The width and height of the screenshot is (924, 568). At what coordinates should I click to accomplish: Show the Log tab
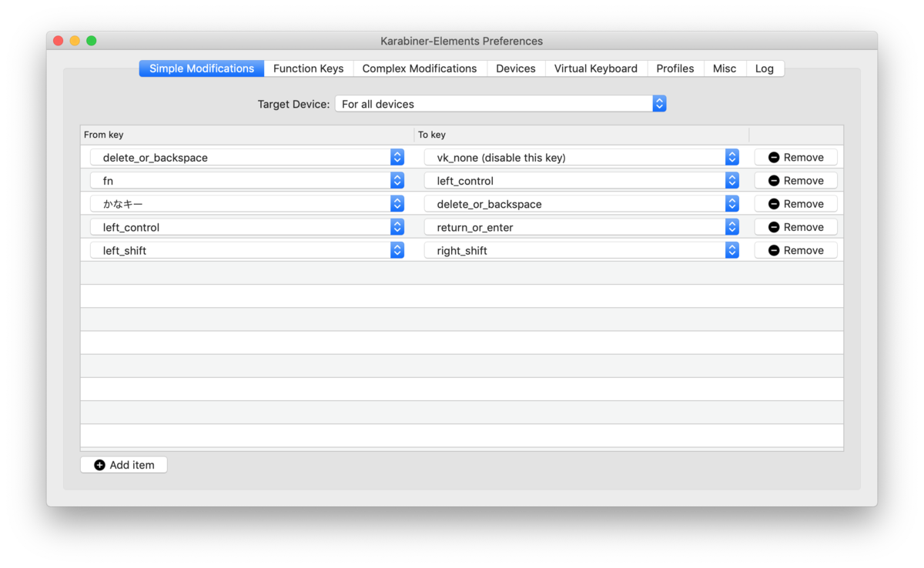[765, 68]
